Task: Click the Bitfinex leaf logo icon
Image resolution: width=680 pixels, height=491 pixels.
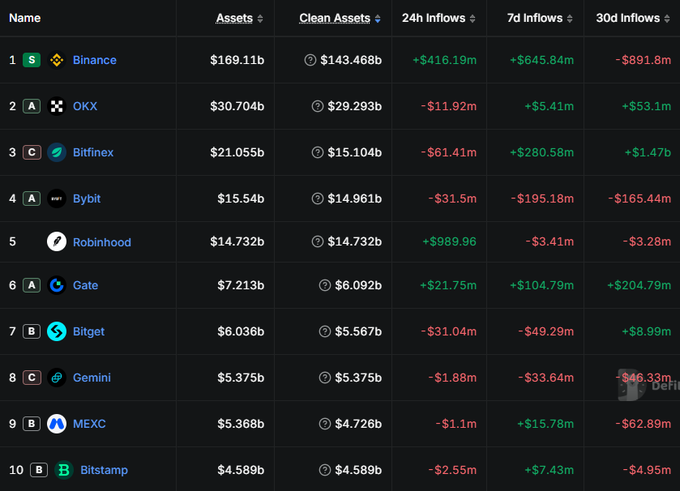Action: [x=56, y=152]
